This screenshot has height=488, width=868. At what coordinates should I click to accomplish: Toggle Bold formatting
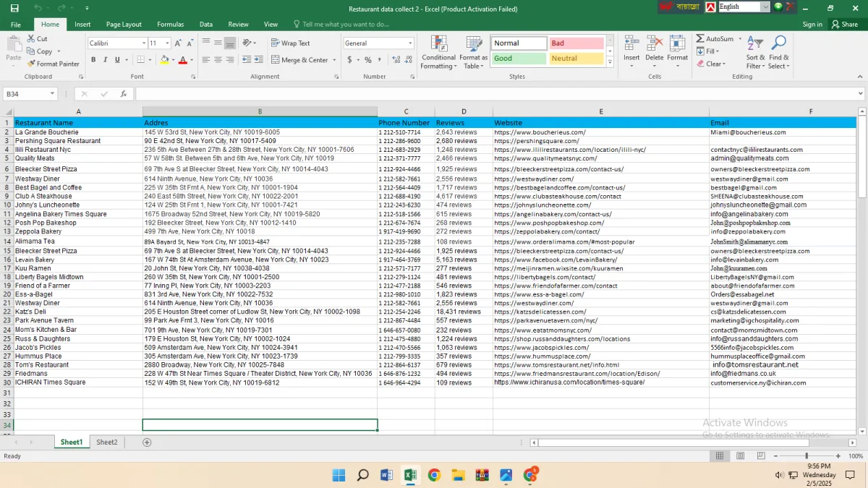click(x=93, y=60)
